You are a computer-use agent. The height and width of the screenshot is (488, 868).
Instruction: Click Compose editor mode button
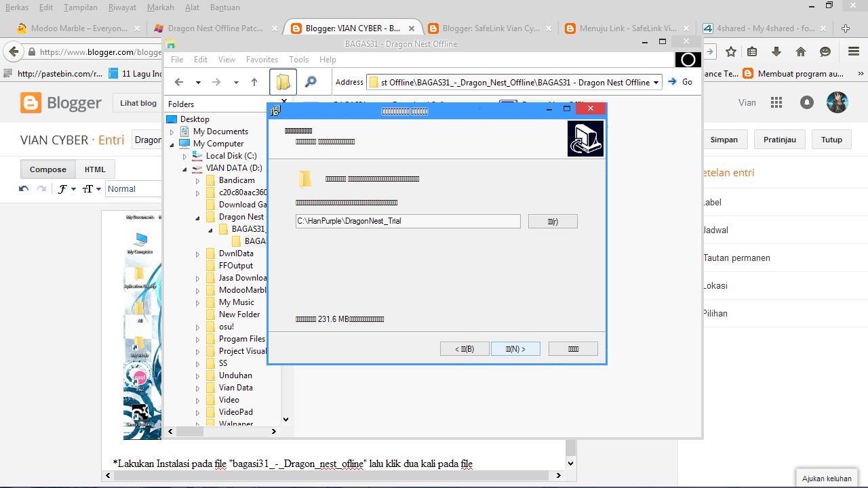click(48, 169)
